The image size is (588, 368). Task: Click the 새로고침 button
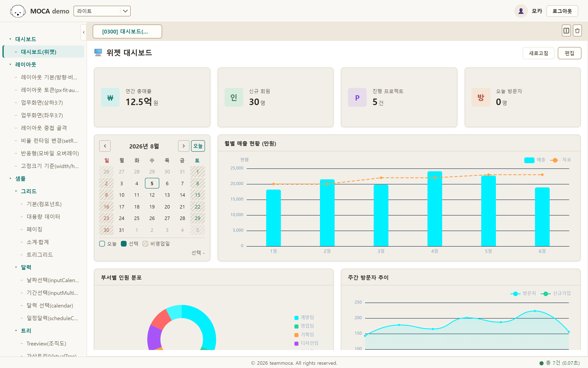click(x=538, y=53)
